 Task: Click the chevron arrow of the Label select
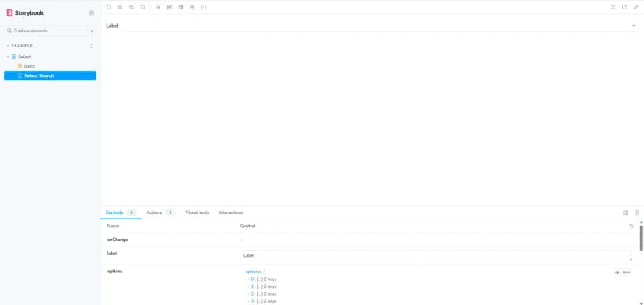coord(634,26)
